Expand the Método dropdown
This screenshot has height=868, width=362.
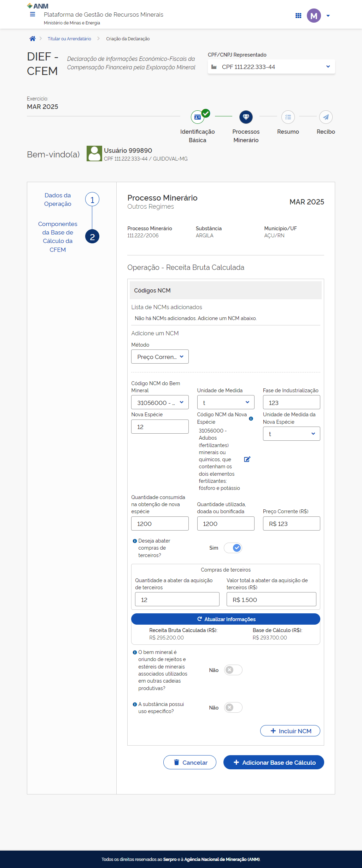pos(160,357)
